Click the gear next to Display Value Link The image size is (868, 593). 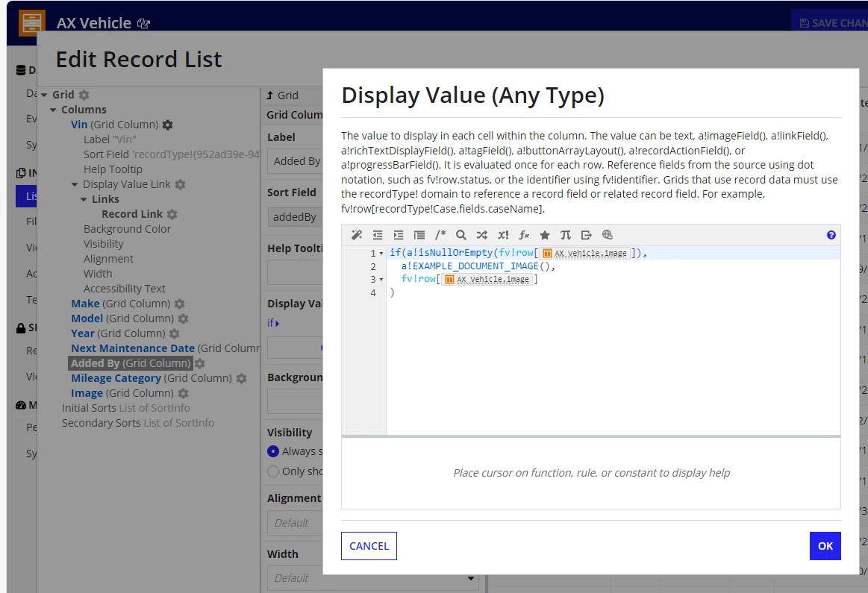pyautogui.click(x=181, y=185)
